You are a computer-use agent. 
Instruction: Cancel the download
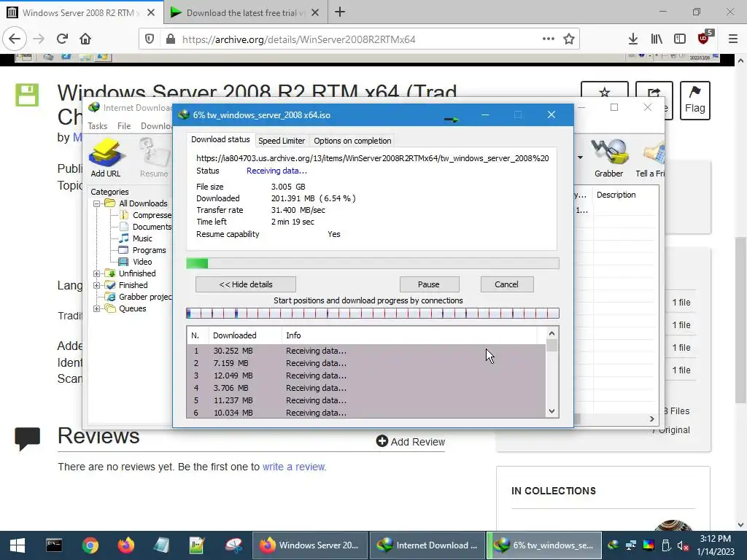coord(506,284)
